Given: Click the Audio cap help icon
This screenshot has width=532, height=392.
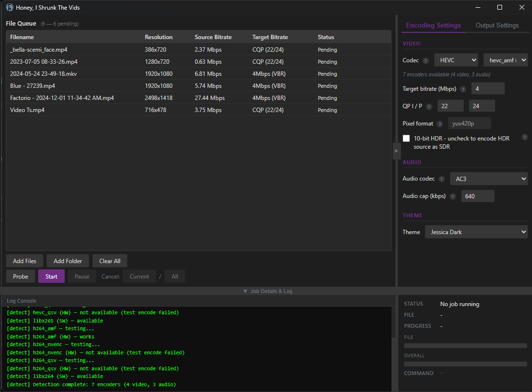Looking at the screenshot, I should click(x=452, y=196).
